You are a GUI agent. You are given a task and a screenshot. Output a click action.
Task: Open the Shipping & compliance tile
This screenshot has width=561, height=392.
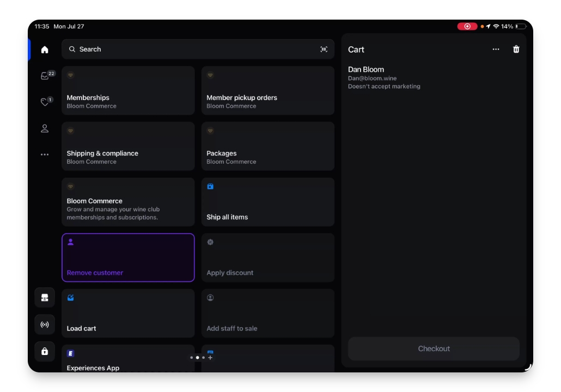(128, 146)
